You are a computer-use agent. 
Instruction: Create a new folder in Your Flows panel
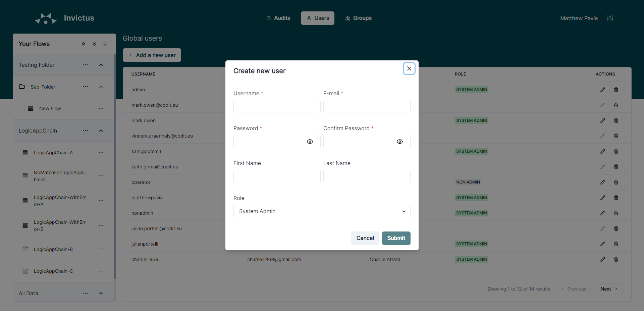105,44
